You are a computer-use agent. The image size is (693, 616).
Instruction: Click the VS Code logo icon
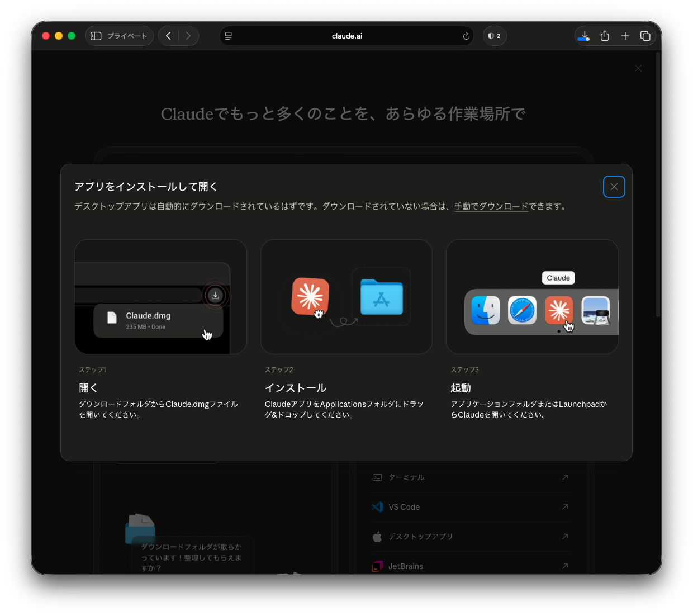(377, 507)
